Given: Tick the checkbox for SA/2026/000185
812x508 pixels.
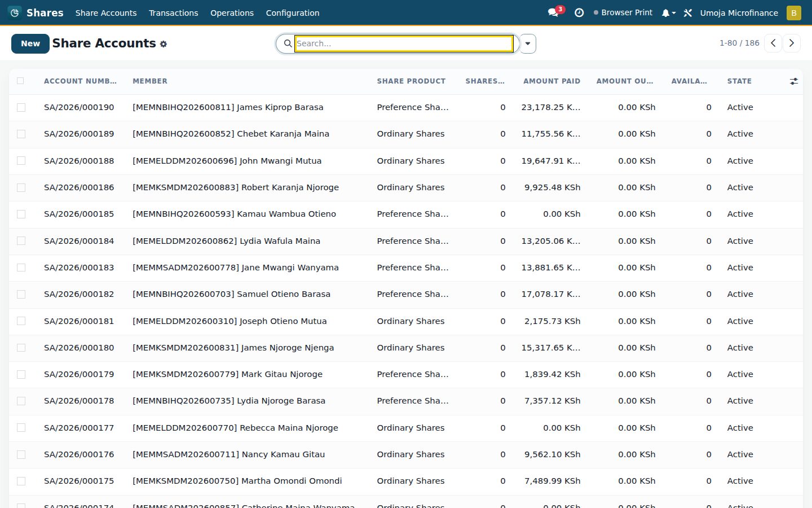Looking at the screenshot, I should click(x=21, y=214).
